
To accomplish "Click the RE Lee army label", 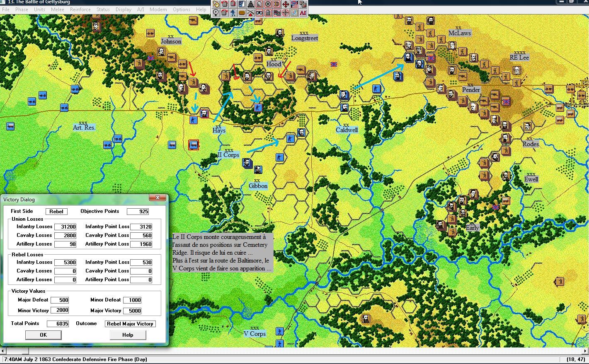I will (519, 57).
